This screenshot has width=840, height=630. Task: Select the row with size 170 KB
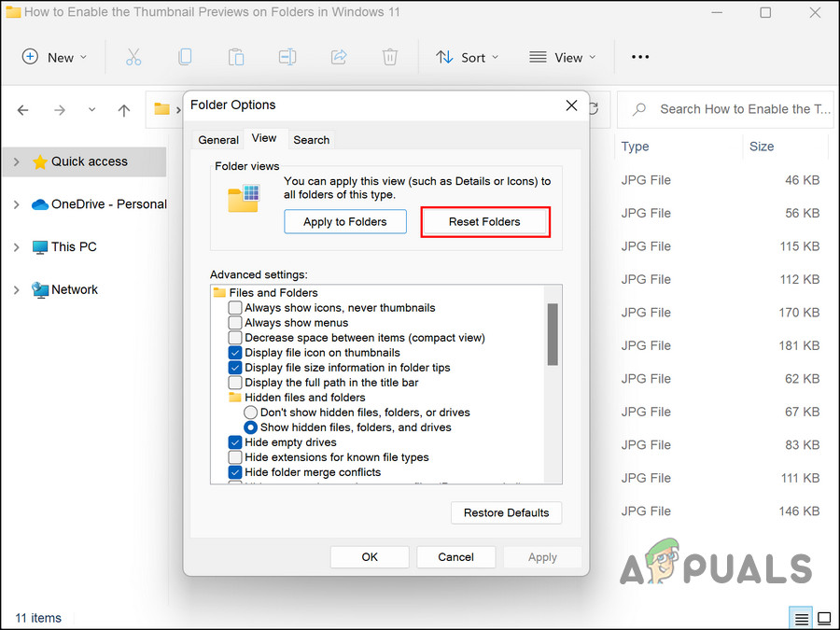click(721, 313)
